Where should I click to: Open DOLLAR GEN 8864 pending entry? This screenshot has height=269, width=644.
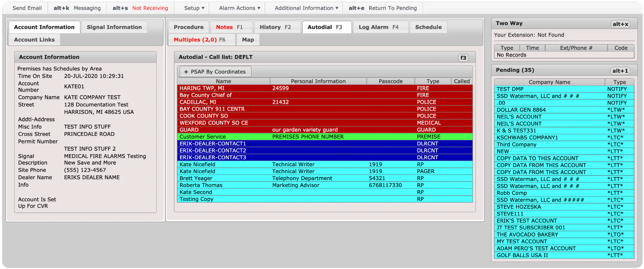564,110
